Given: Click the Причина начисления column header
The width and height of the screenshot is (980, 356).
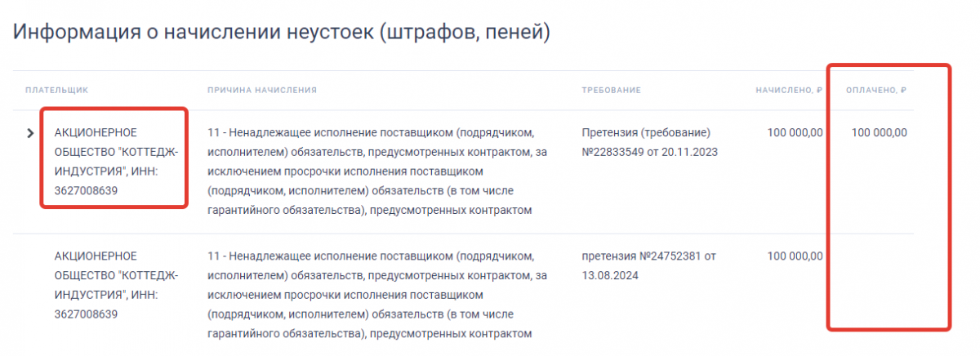Looking at the screenshot, I should (261, 90).
